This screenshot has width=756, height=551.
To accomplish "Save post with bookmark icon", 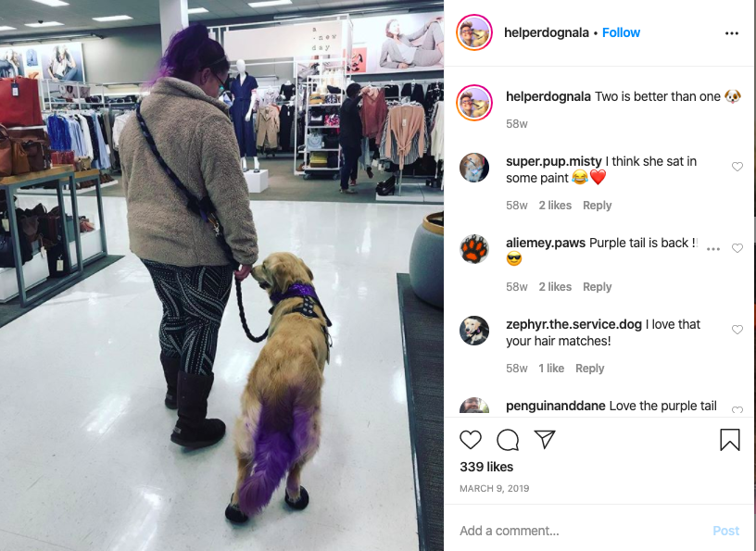I will [x=729, y=440].
